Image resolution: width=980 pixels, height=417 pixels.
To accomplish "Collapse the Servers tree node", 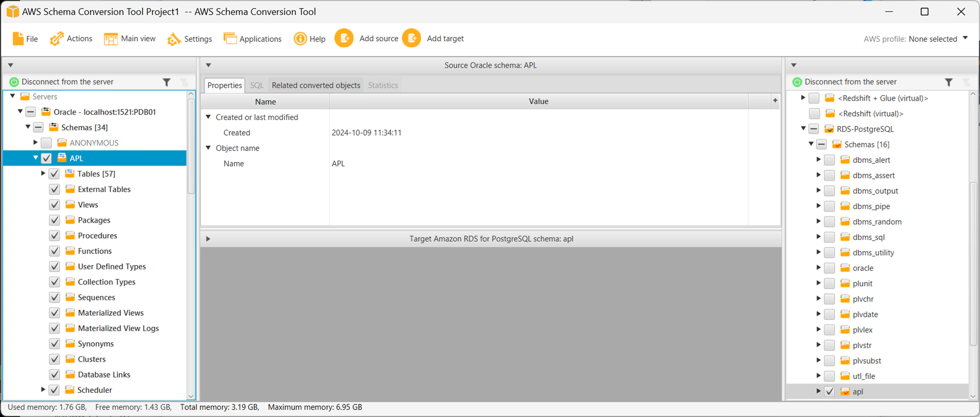I will click(x=13, y=96).
